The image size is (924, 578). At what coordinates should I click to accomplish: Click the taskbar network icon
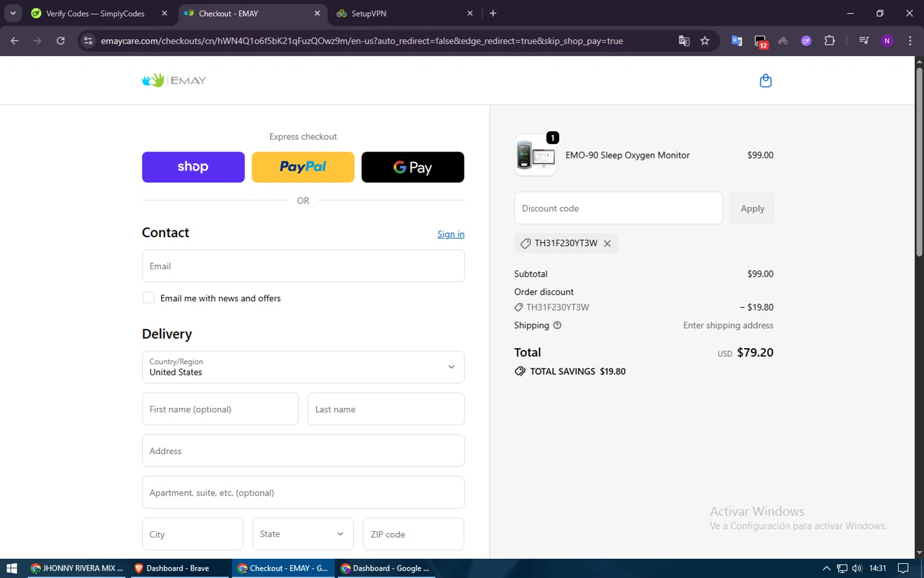(x=841, y=568)
